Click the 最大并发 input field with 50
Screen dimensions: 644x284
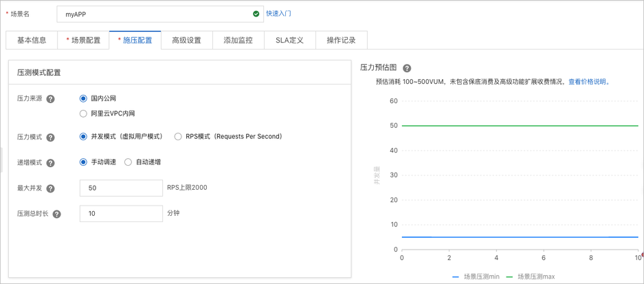[x=121, y=188]
